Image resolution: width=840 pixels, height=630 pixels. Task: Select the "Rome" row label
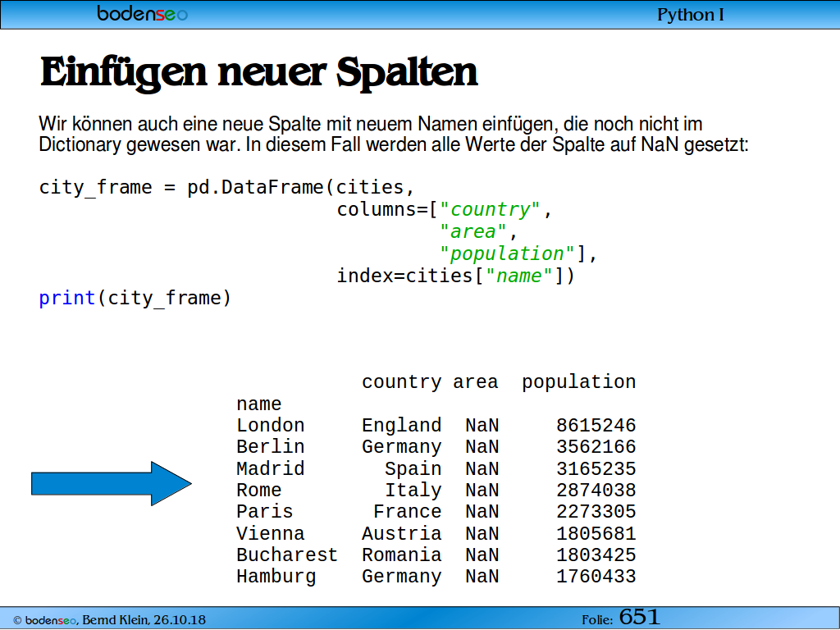(x=259, y=491)
